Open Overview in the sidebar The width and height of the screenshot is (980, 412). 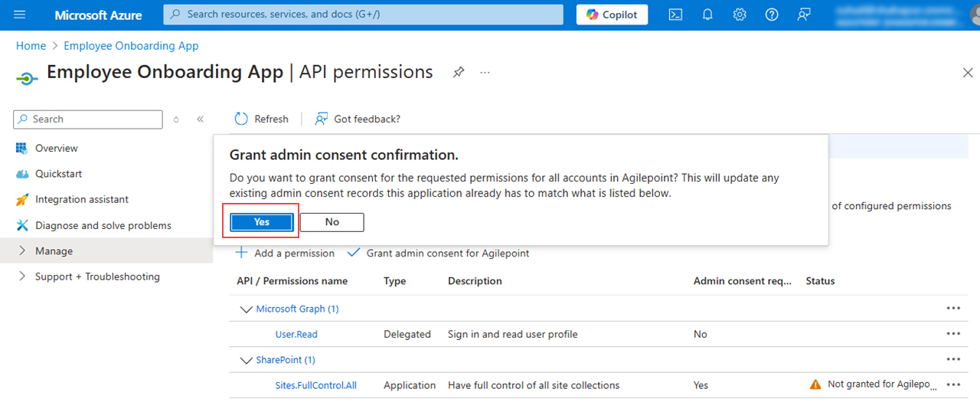(x=57, y=148)
